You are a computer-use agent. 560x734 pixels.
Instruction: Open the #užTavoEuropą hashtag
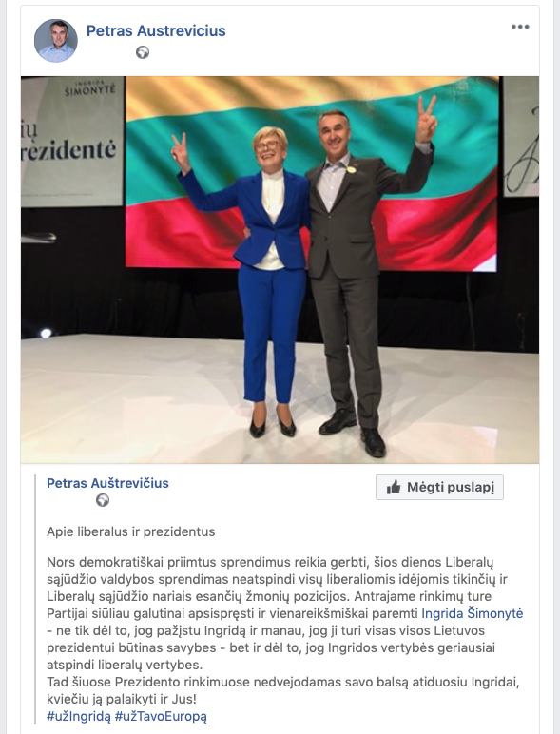(161, 716)
